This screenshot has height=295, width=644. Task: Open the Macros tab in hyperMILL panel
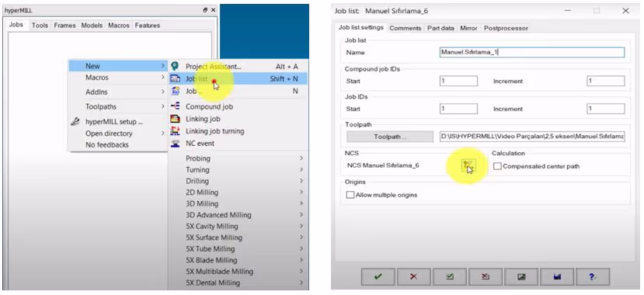(119, 26)
